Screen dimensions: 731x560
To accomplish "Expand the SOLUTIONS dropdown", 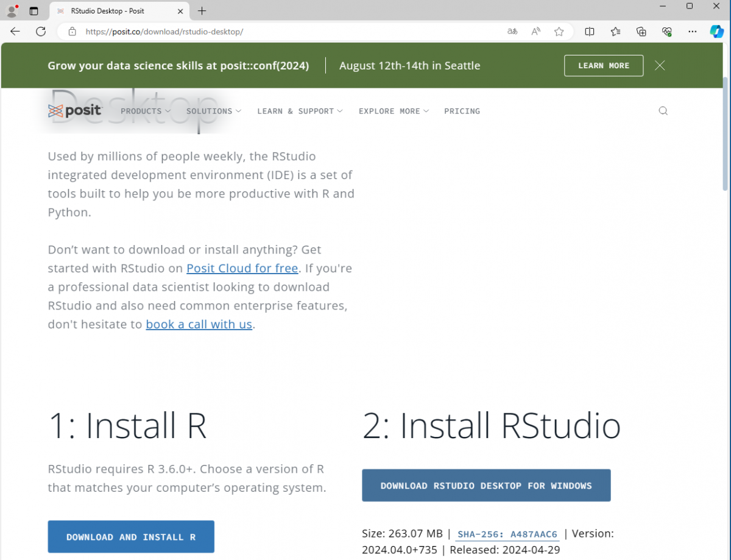I will (213, 111).
